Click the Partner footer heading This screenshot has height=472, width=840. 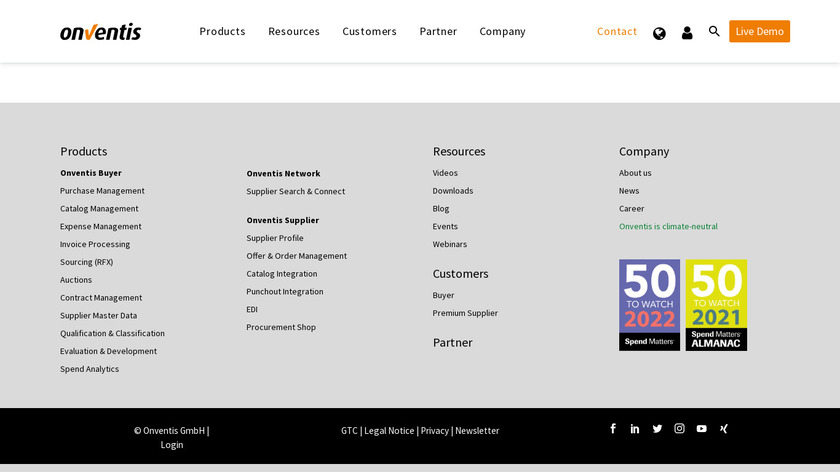click(453, 342)
